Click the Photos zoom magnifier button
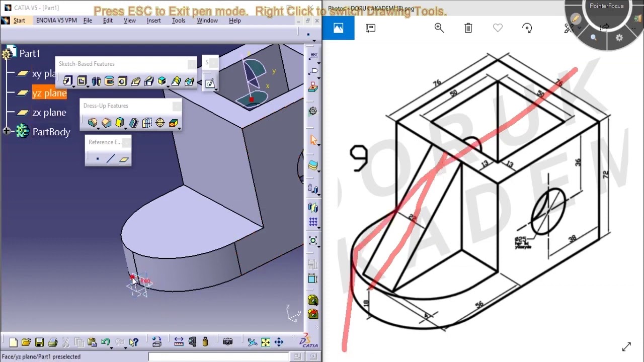 (x=439, y=28)
